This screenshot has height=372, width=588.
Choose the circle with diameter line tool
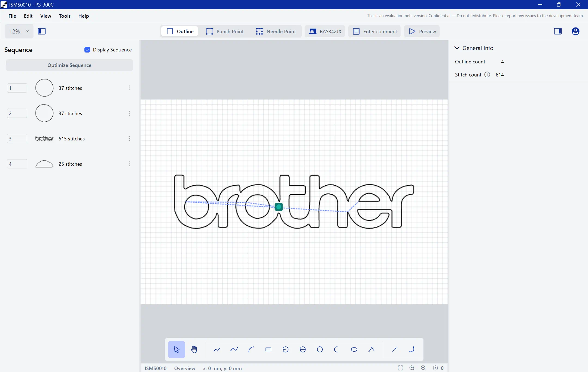(303, 349)
